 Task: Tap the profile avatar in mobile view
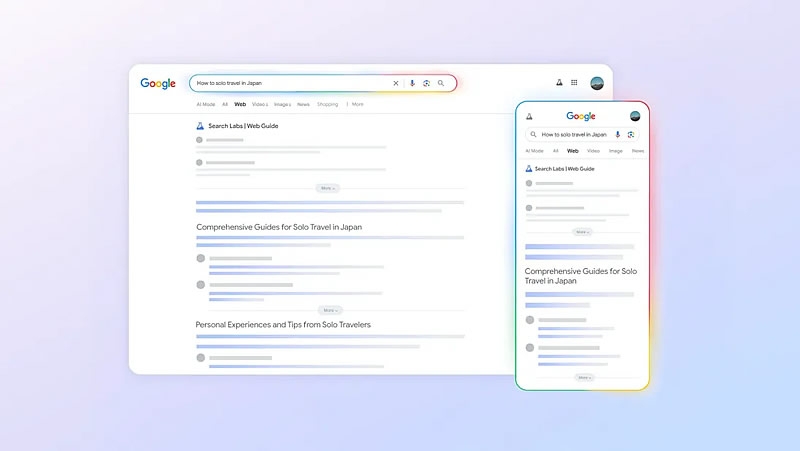pyautogui.click(x=635, y=116)
